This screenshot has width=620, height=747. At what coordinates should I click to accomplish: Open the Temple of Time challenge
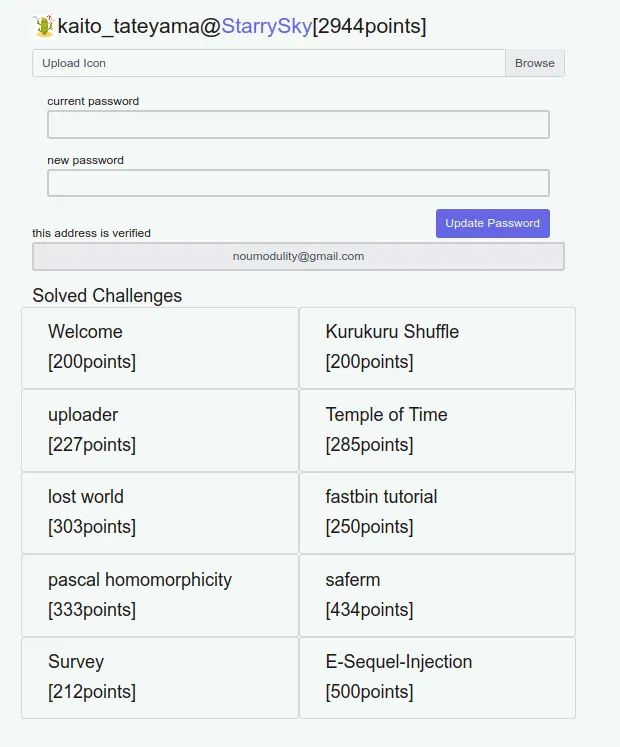coord(437,430)
